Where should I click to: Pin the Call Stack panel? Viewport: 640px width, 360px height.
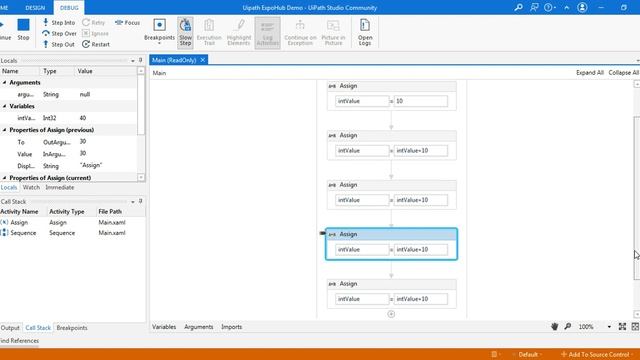[x=140, y=201]
